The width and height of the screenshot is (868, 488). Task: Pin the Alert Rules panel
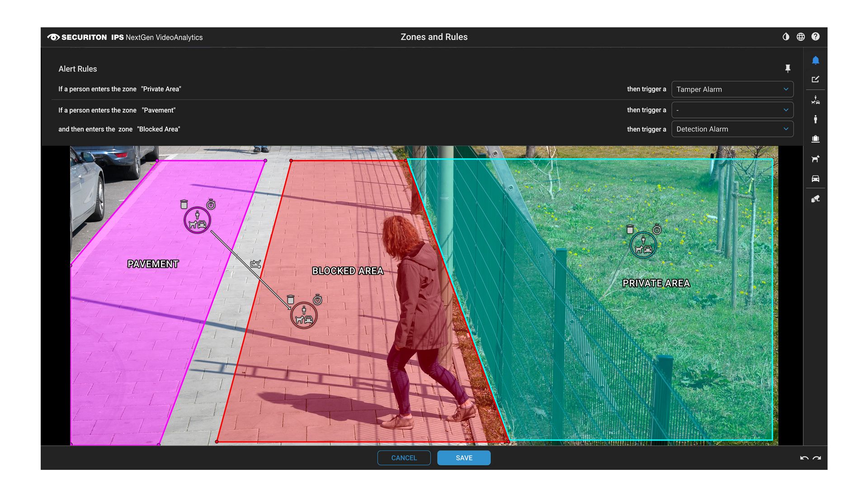(x=788, y=68)
